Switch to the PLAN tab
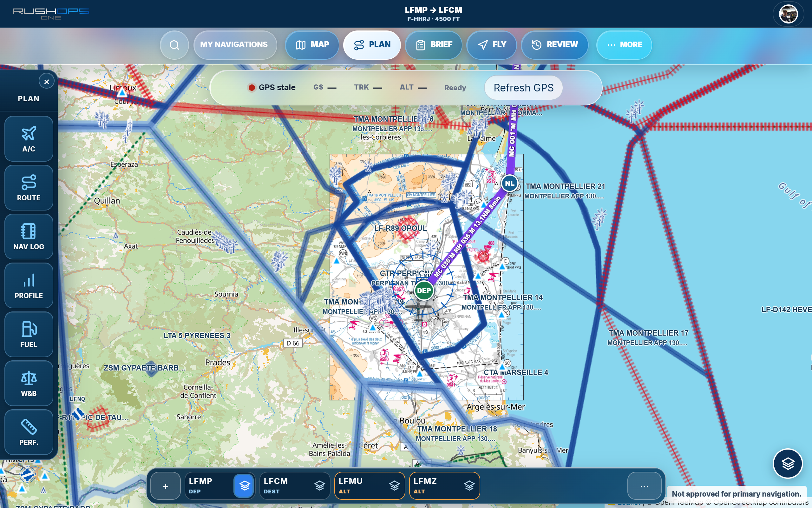 point(372,45)
